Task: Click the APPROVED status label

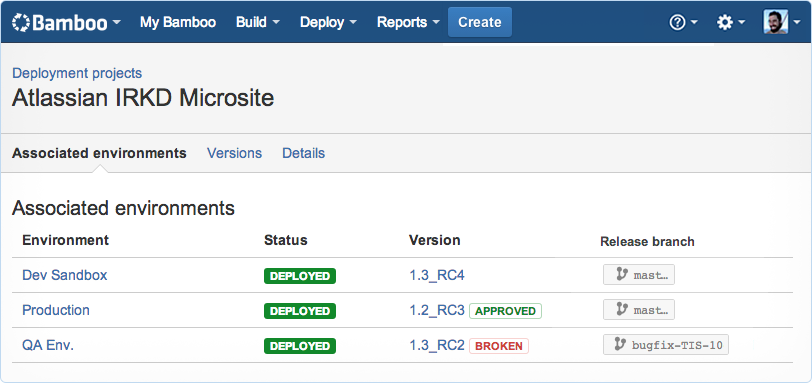Action: pos(505,311)
